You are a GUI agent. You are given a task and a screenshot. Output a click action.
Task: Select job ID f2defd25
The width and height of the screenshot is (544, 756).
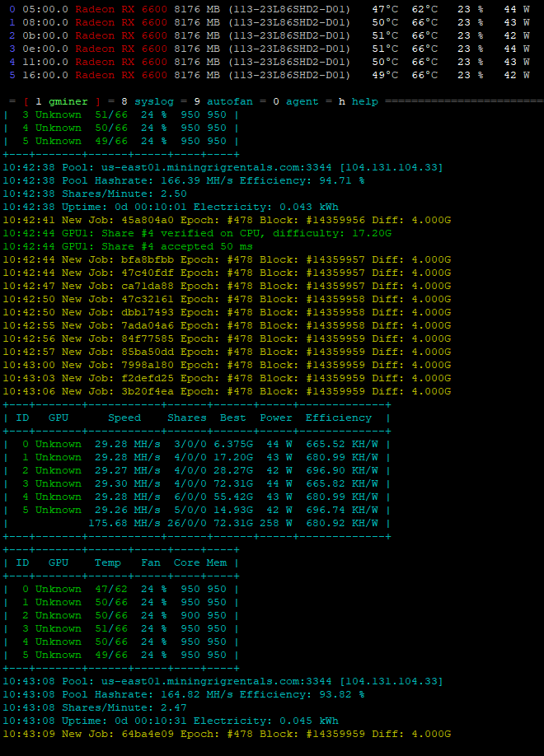point(148,378)
